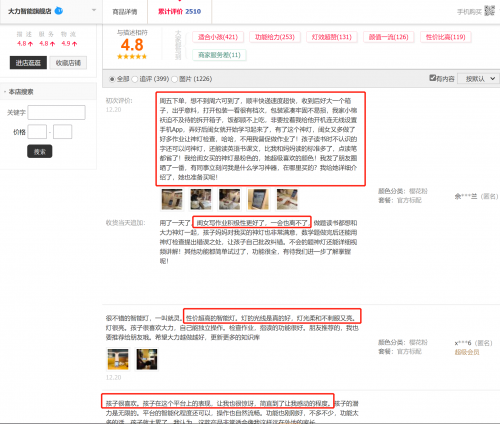
Task: Click the 搜索 button in the store search
Action: coord(40,152)
